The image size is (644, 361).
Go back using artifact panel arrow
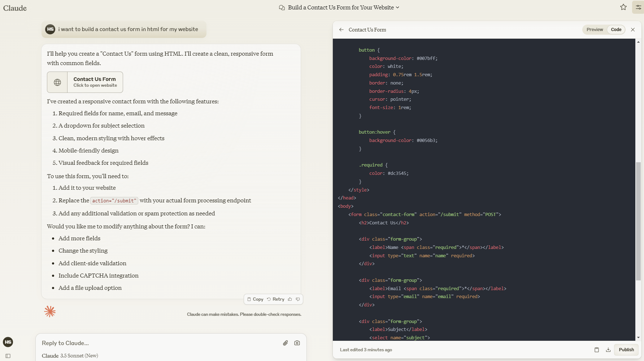coord(341,30)
